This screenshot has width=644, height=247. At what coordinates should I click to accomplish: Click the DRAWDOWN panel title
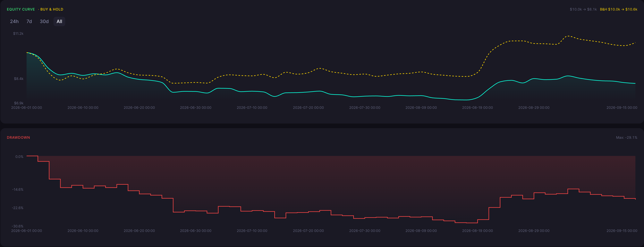pos(18,138)
